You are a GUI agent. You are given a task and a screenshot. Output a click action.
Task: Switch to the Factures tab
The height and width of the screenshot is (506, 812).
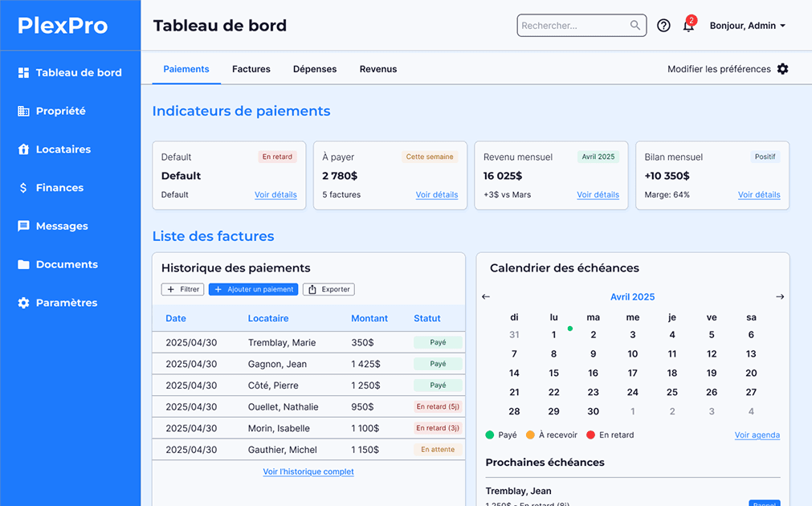[x=251, y=69]
